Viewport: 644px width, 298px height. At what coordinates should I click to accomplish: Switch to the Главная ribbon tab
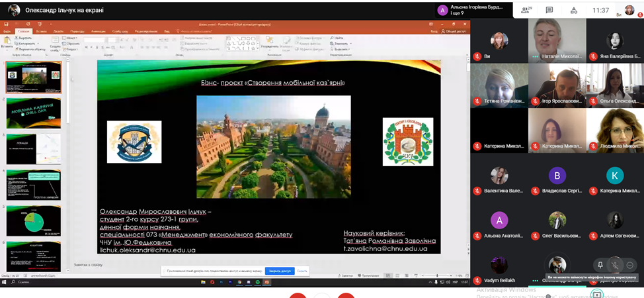[23, 31]
